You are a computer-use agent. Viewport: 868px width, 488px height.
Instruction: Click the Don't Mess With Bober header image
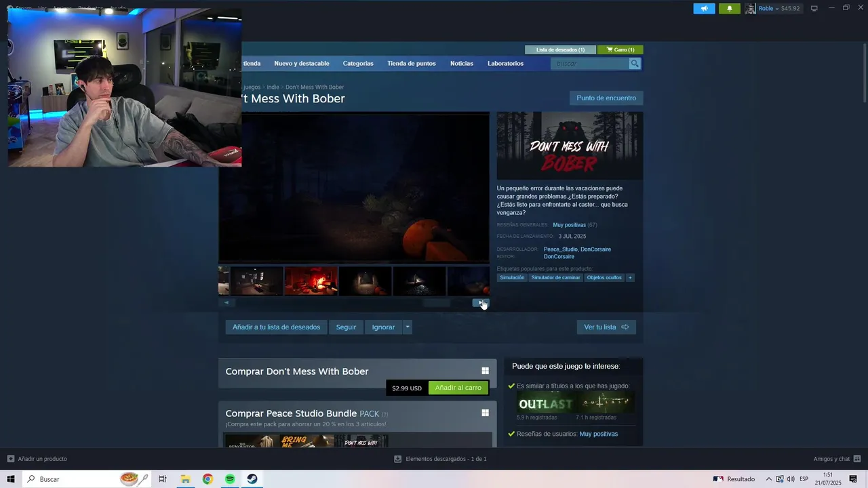tap(570, 146)
